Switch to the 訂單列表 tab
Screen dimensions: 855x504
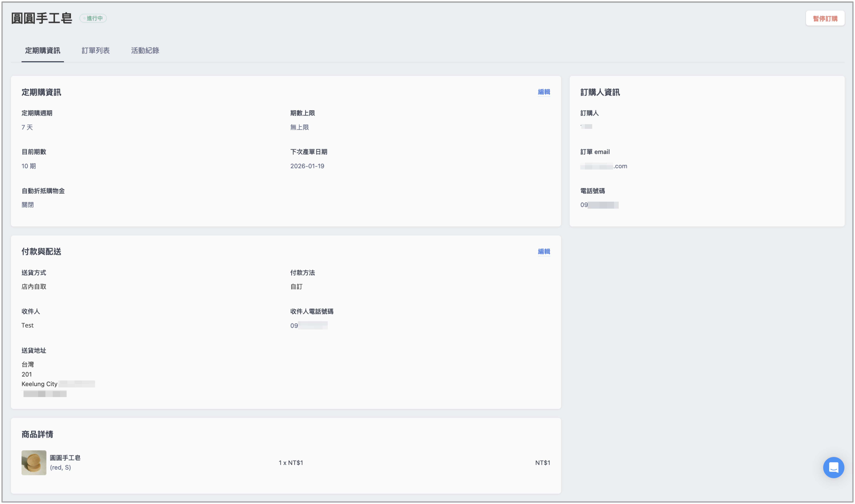tap(95, 51)
